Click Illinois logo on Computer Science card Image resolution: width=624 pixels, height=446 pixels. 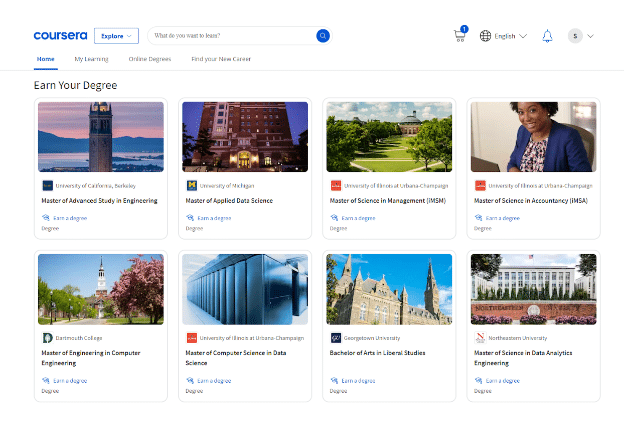tap(191, 338)
